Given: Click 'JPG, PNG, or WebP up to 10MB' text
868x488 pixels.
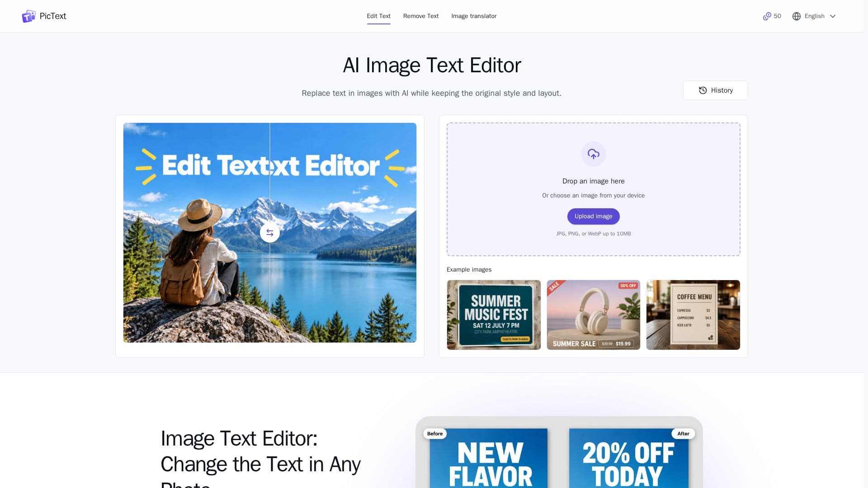Looking at the screenshot, I should point(593,234).
